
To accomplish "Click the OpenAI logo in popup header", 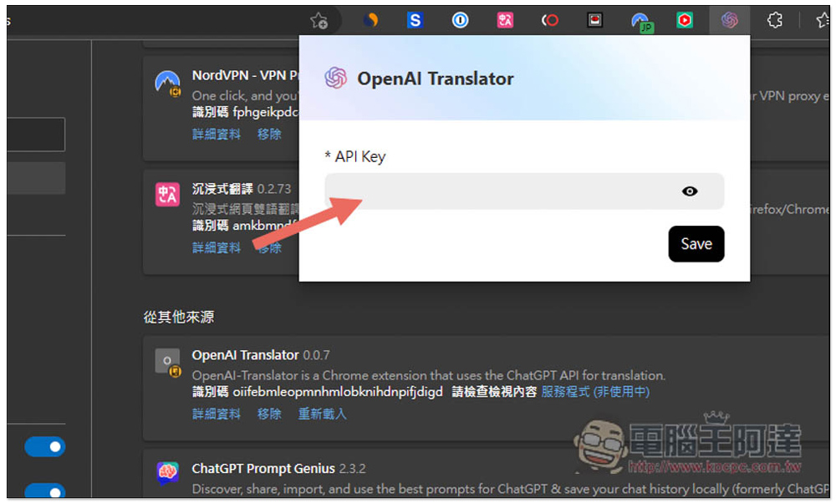I will pos(336,78).
